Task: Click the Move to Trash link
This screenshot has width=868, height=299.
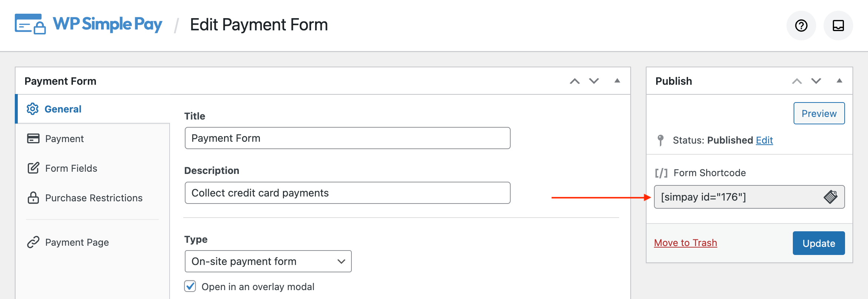Action: 685,243
